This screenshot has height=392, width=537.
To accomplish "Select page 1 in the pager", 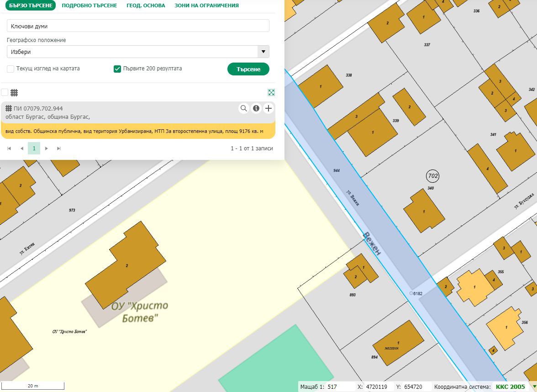I will click(34, 148).
